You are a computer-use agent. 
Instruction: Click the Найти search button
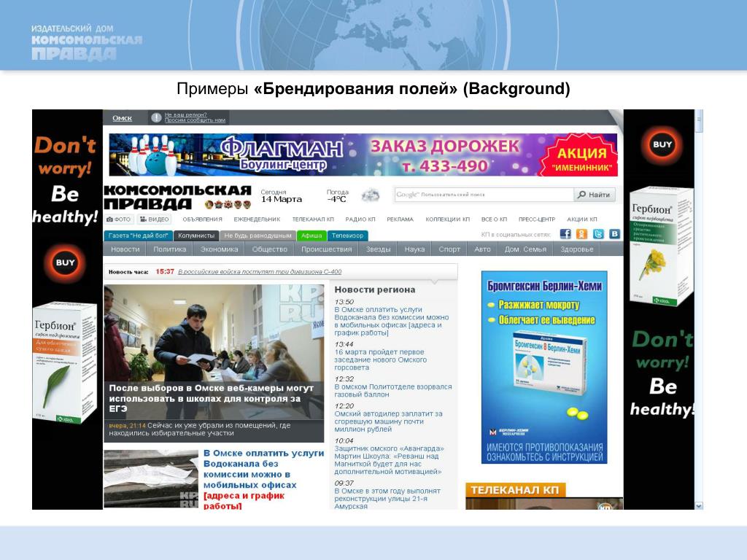[595, 194]
